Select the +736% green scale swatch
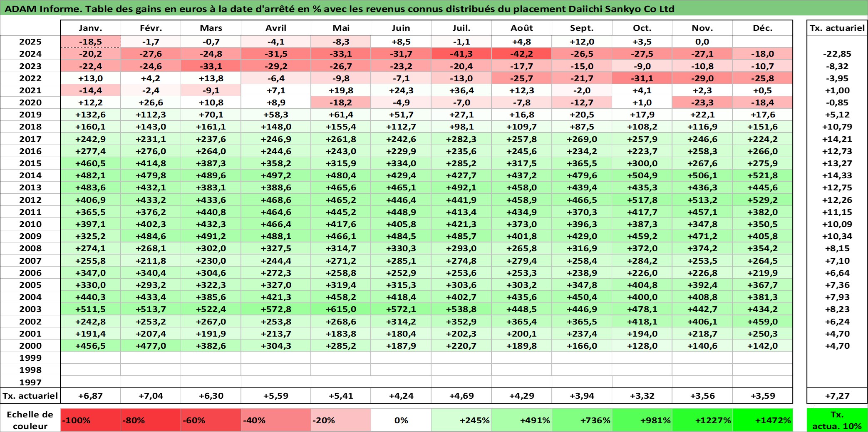The height and width of the screenshot is (432, 868). pos(582,420)
